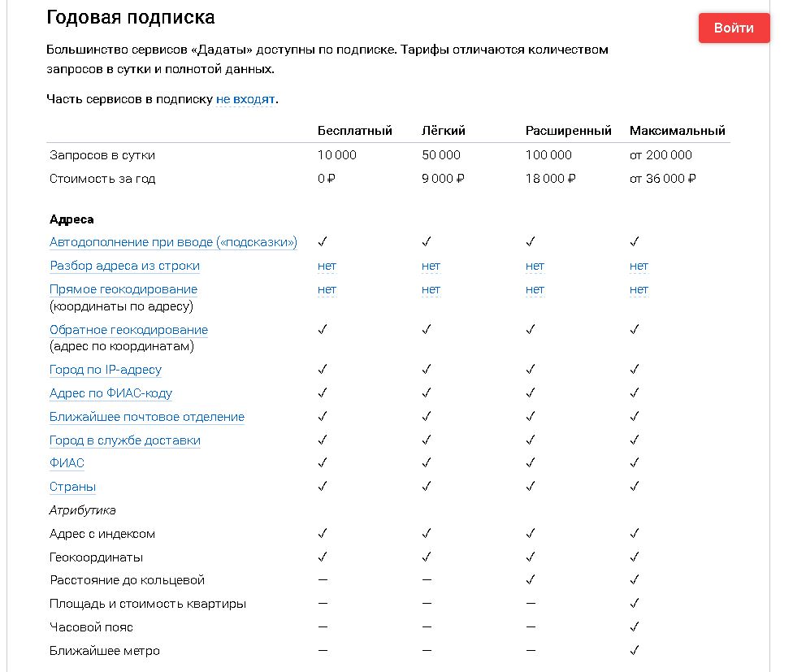
Task: Open Ближайшее почтовое отделение link
Action: [x=147, y=417]
